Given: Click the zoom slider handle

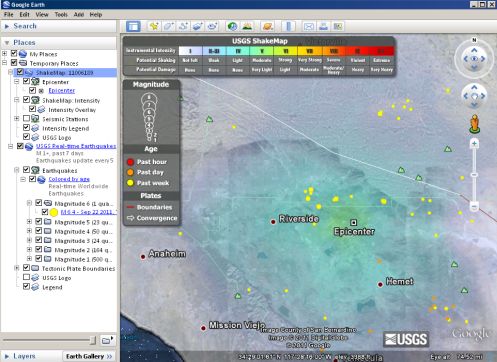Looking at the screenshot, I should tap(474, 175).
